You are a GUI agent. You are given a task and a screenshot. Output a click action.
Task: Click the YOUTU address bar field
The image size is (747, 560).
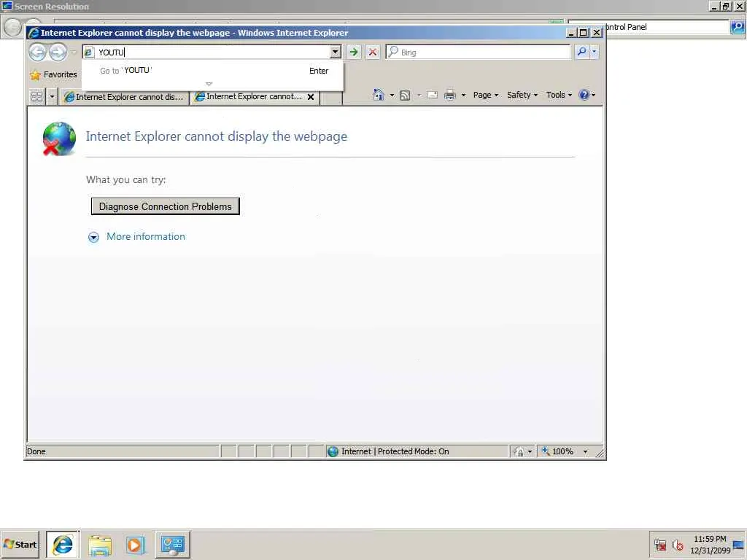(x=212, y=52)
